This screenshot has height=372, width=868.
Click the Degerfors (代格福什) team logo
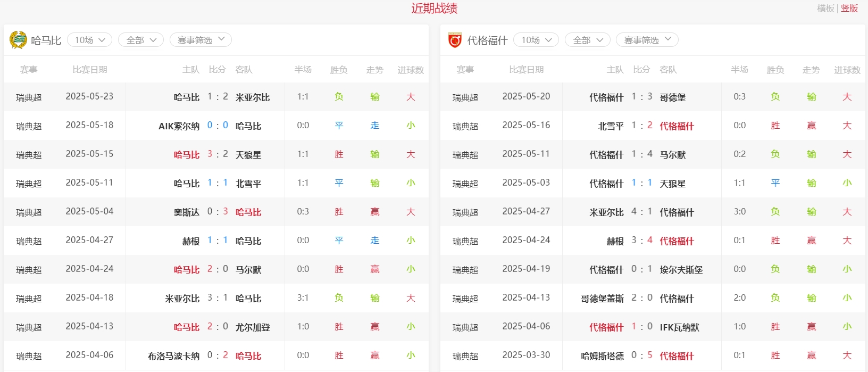click(x=455, y=40)
